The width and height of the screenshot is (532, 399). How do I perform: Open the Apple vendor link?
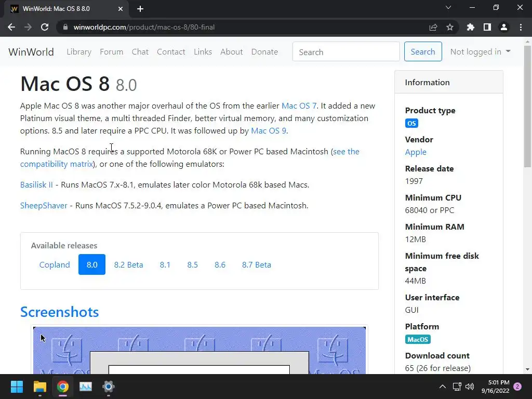click(x=416, y=152)
